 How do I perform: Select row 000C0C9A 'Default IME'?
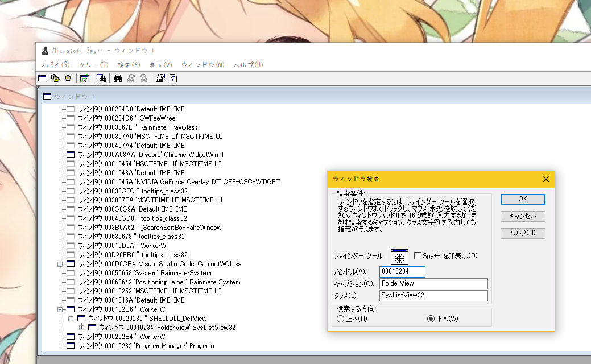point(132,209)
